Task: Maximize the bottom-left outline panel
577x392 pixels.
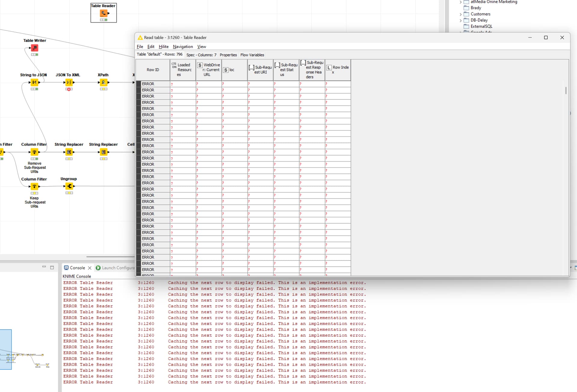Action: pos(52,267)
